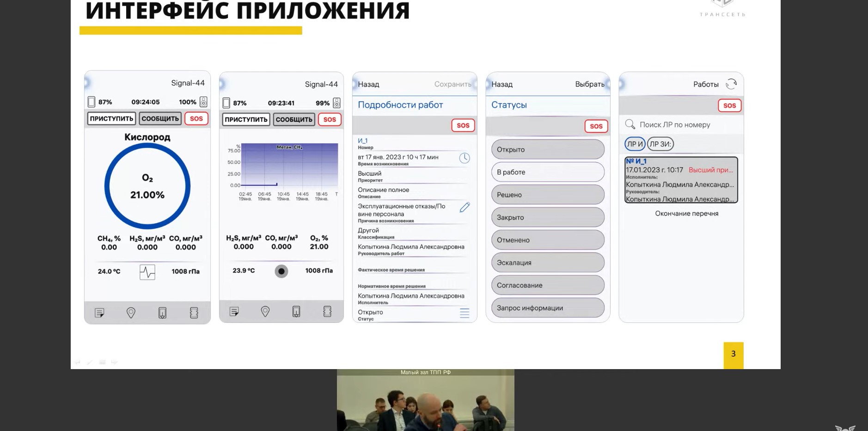
Task: Tap SOS on the Кислород phone screen
Action: (x=196, y=119)
